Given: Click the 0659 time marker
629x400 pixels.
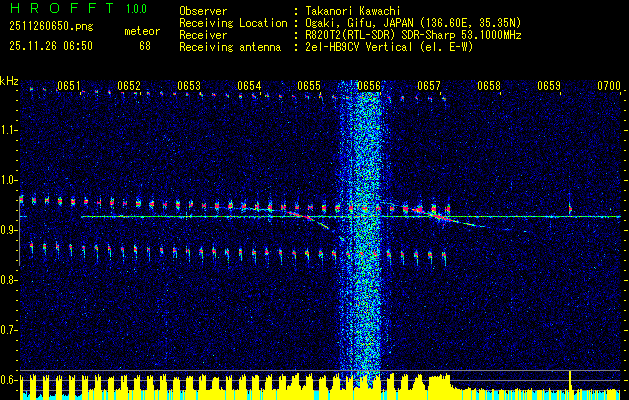Looking at the screenshot, I should click(x=549, y=86).
